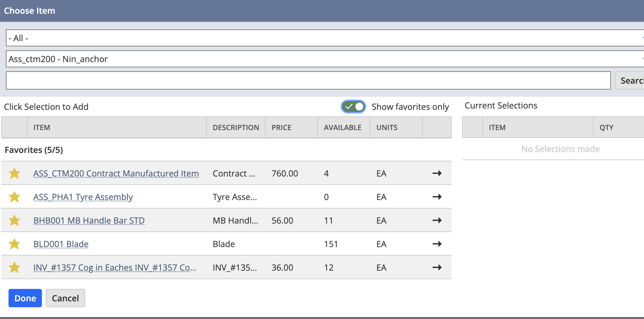The image size is (644, 319).
Task: Add BLD001 Blade via the arrow icon
Action: [x=437, y=244]
